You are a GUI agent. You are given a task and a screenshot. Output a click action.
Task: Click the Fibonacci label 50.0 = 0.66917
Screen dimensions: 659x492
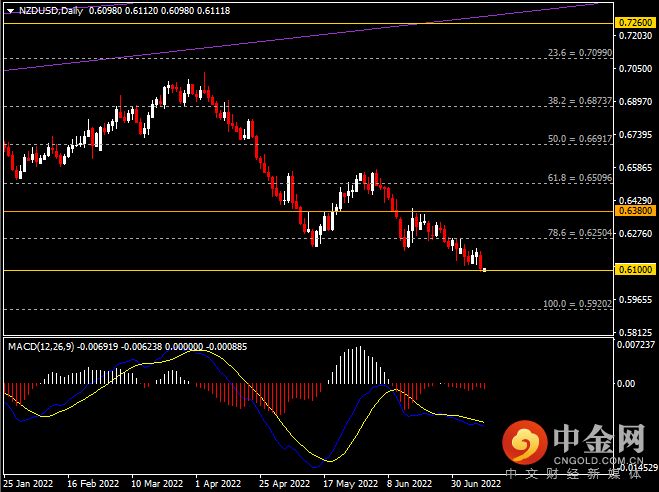pos(580,139)
